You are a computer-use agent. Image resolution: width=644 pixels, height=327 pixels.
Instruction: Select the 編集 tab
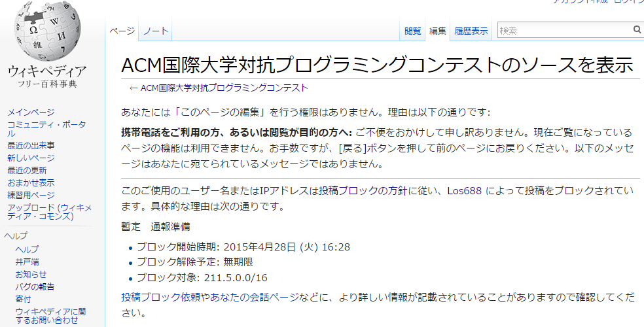click(x=437, y=31)
